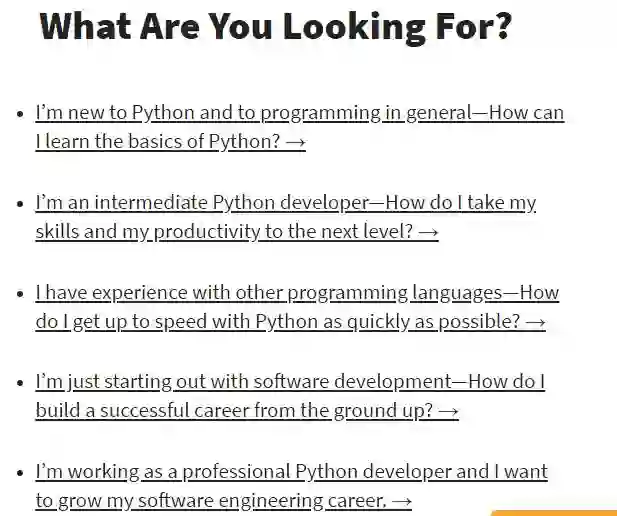This screenshot has width=617, height=516.
Task: Click 'skills and my productivity' link text
Action: 133,232
